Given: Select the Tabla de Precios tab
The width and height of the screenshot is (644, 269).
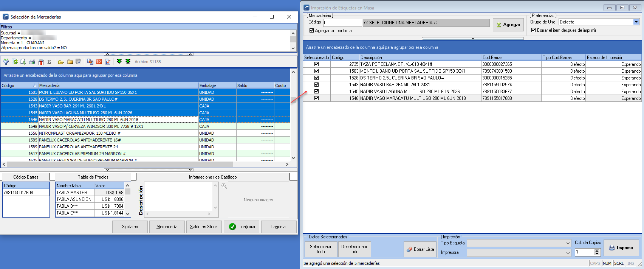Looking at the screenshot, I should click(x=93, y=177).
